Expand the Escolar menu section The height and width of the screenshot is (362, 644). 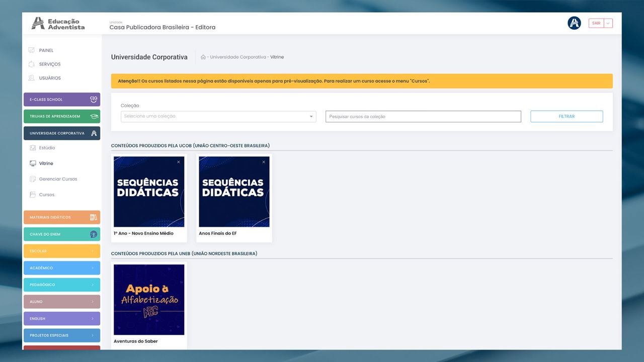pyautogui.click(x=62, y=251)
